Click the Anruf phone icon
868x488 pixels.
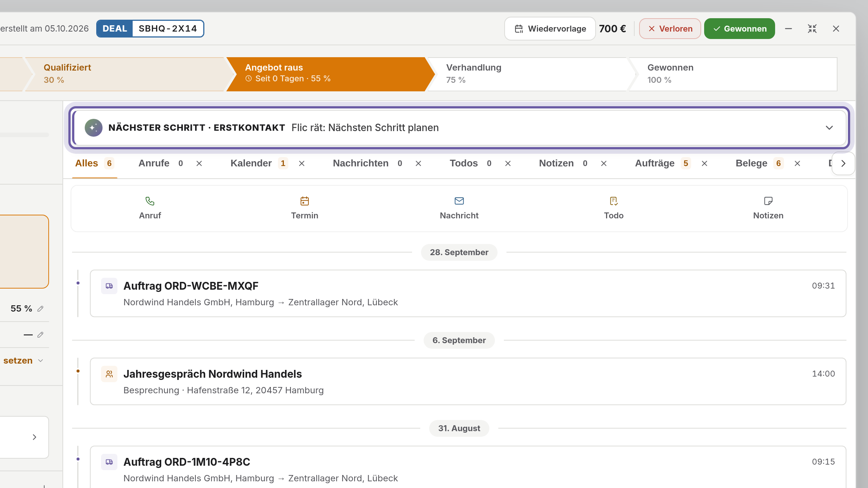click(150, 201)
